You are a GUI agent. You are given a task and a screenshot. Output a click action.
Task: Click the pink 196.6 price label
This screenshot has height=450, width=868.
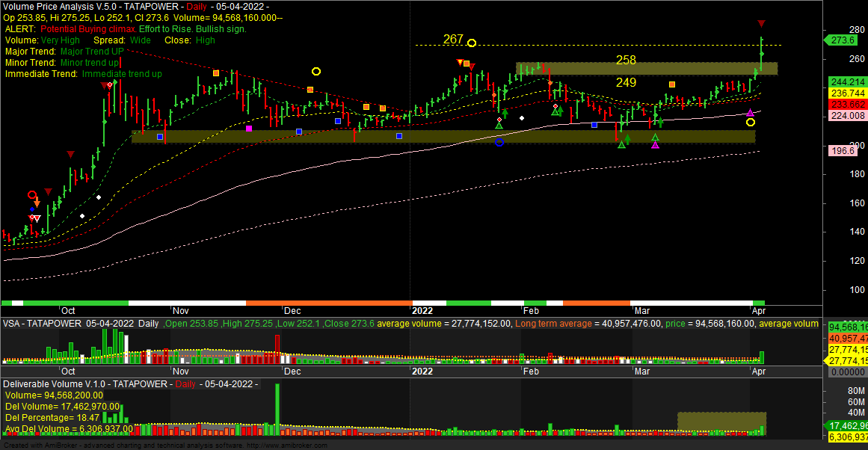843,150
